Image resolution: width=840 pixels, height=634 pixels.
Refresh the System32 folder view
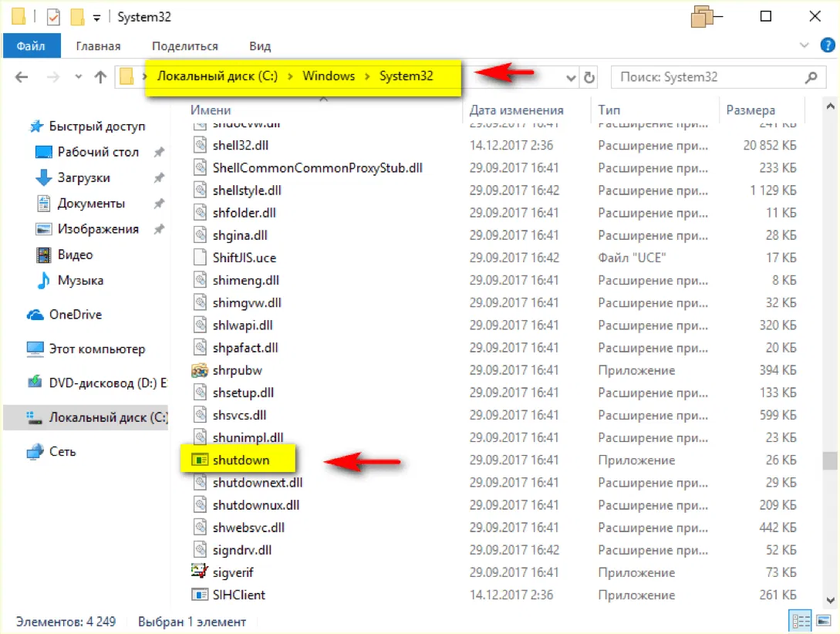pyautogui.click(x=589, y=78)
